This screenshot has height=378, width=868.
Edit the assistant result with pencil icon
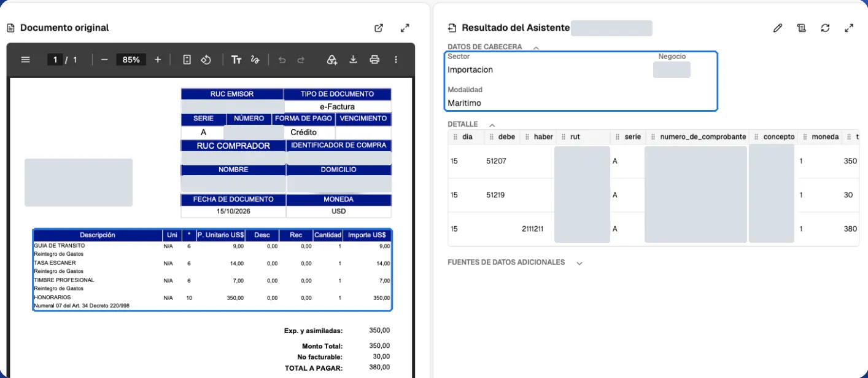(x=778, y=28)
